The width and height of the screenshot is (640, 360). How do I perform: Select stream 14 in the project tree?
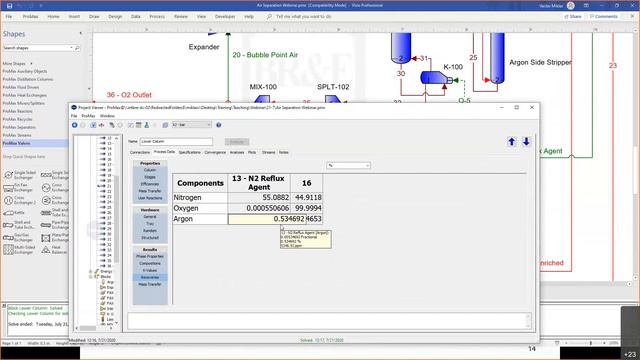pos(106,149)
